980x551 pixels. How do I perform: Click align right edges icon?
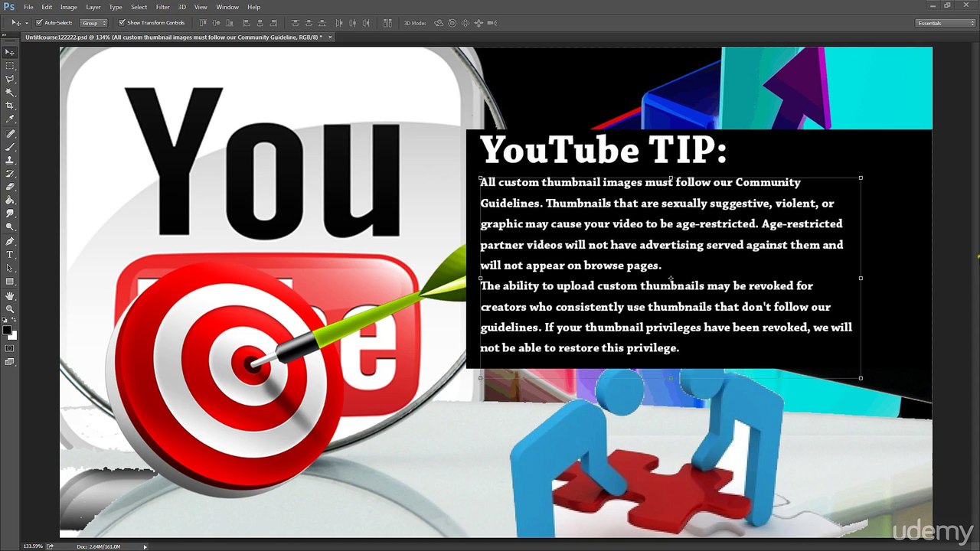(273, 23)
